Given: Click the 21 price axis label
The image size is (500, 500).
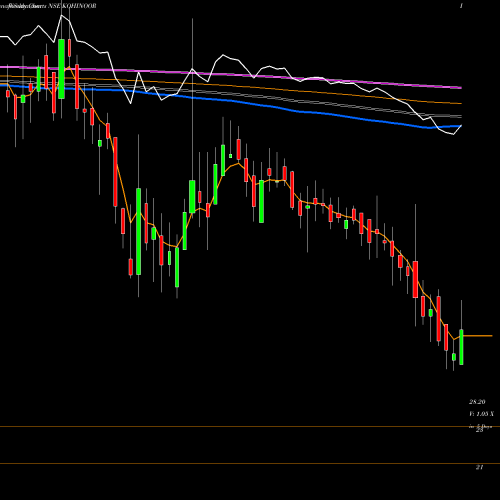Looking at the screenshot, I should click(479, 467).
